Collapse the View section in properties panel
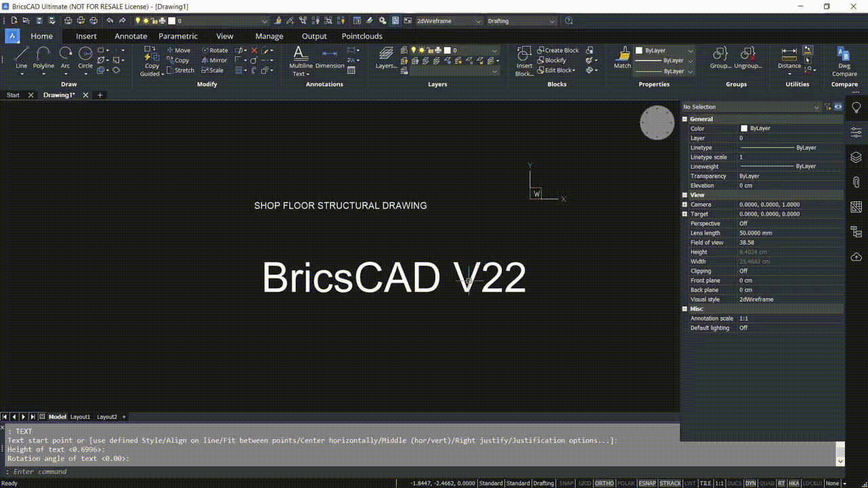Image resolution: width=868 pixels, height=488 pixels. coord(686,195)
